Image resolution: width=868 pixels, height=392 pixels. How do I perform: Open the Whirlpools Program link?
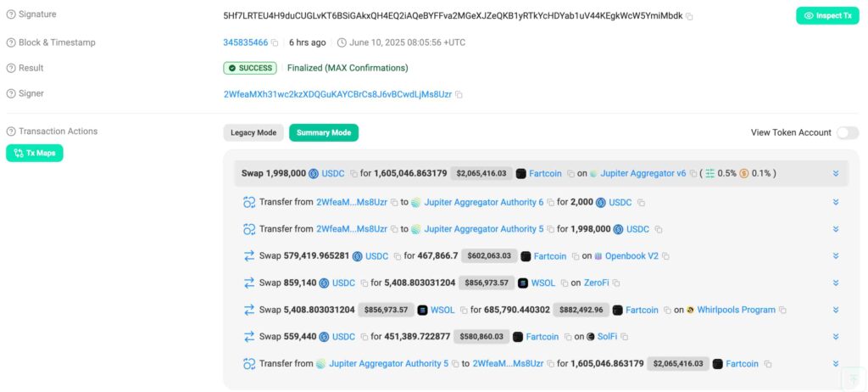tap(737, 310)
